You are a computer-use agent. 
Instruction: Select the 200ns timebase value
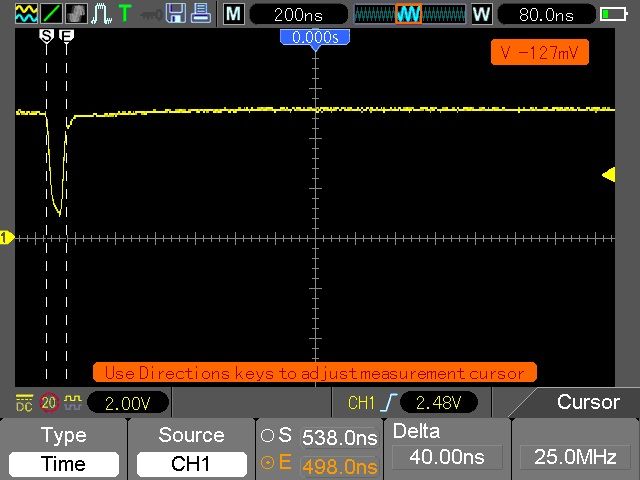(298, 15)
